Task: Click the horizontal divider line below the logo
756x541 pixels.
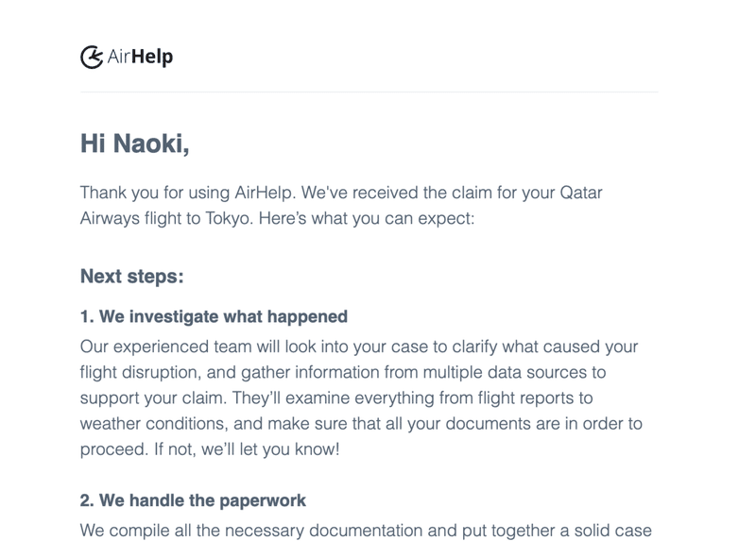Action: click(x=369, y=92)
